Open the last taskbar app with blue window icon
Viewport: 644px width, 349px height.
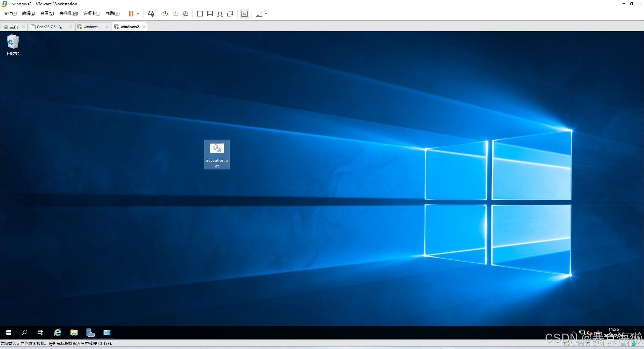(107, 333)
